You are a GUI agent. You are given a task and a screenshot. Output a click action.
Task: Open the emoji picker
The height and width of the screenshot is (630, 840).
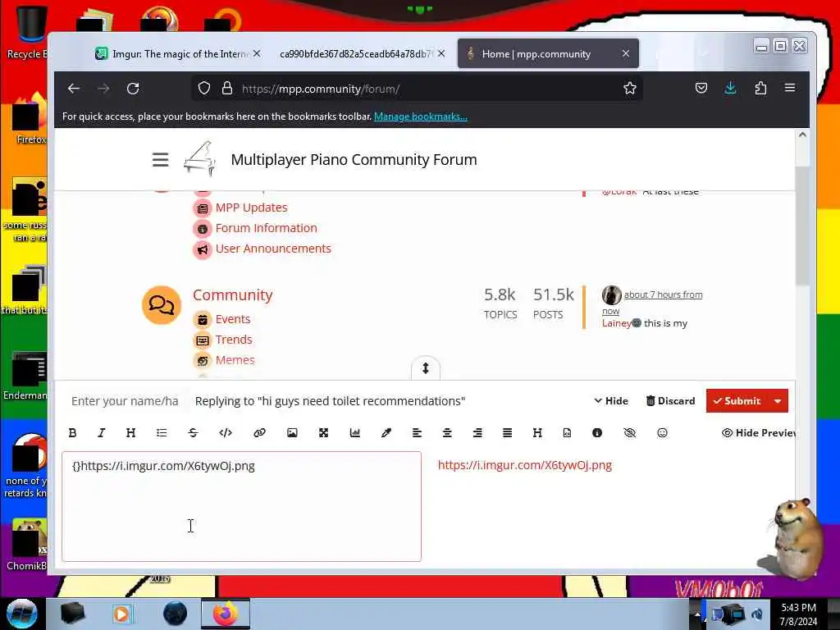click(662, 433)
